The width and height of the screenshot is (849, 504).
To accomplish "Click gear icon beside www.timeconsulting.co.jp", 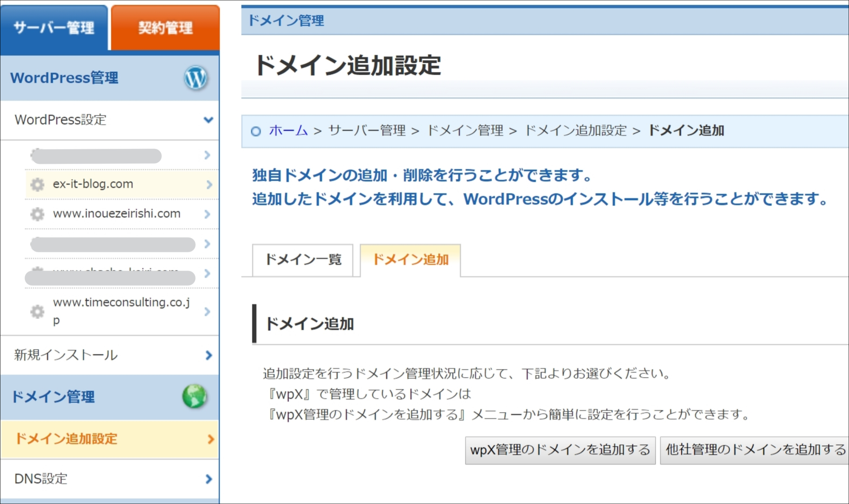I will (x=37, y=312).
